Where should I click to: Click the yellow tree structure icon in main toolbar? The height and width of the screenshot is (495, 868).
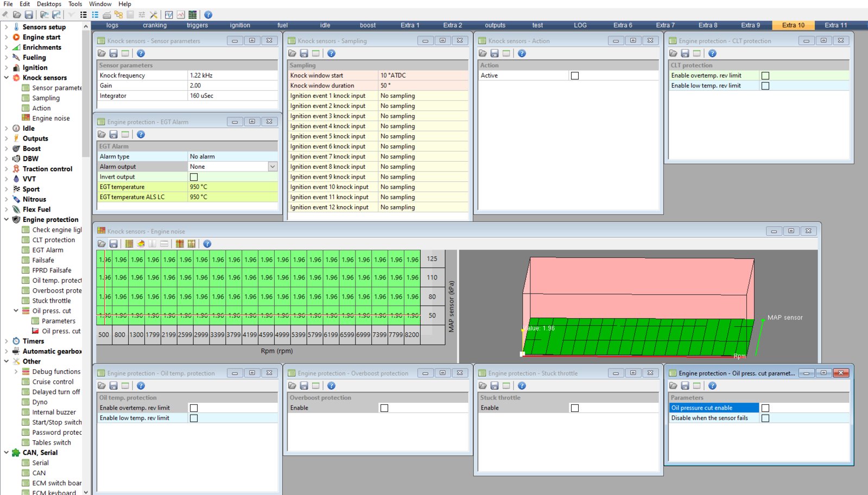point(118,15)
